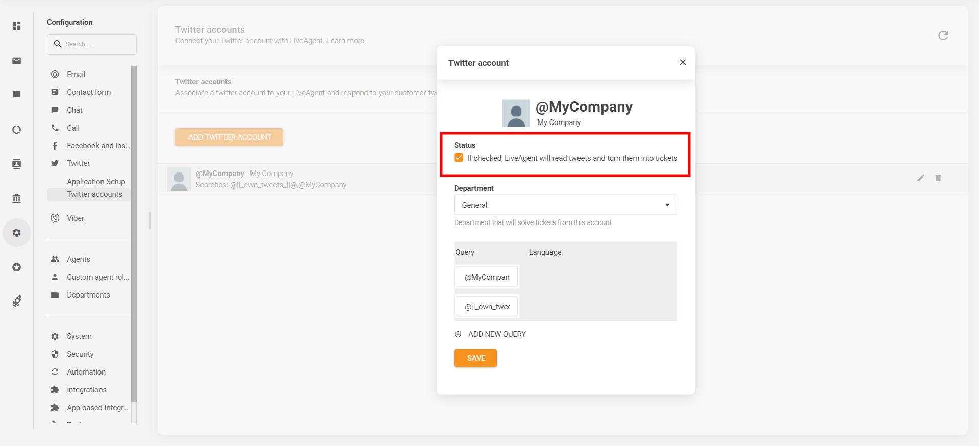Image resolution: width=980 pixels, height=446 pixels.
Task: Close the Twitter account dialog
Action: (x=682, y=62)
